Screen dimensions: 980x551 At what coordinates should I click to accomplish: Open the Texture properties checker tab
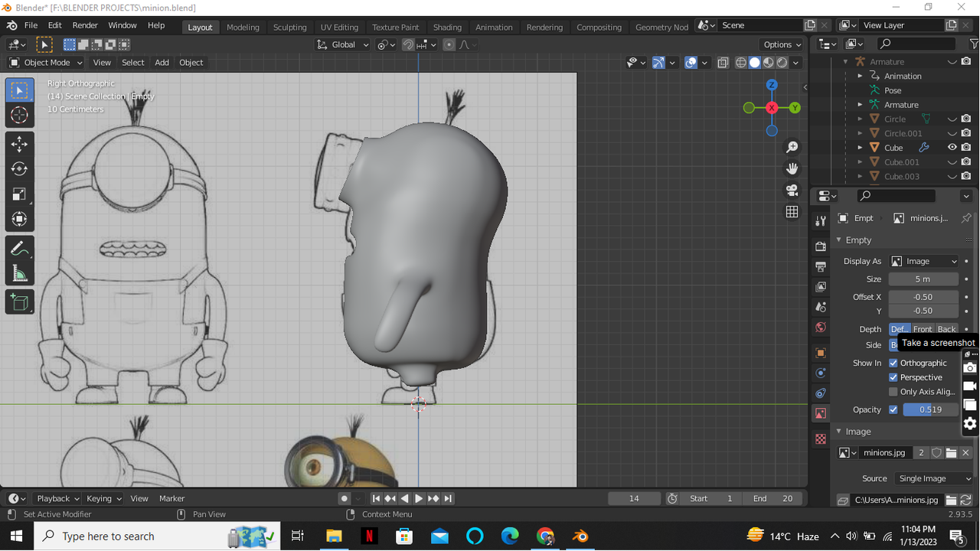(821, 439)
